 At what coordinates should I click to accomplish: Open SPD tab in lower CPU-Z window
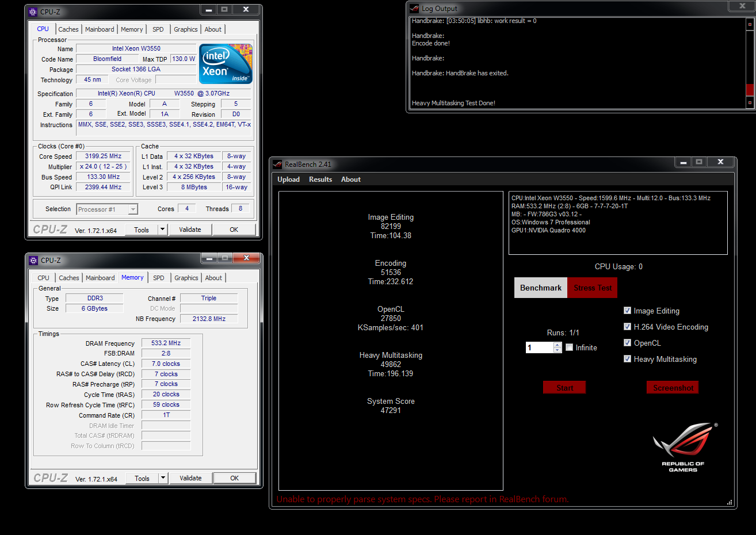159,278
